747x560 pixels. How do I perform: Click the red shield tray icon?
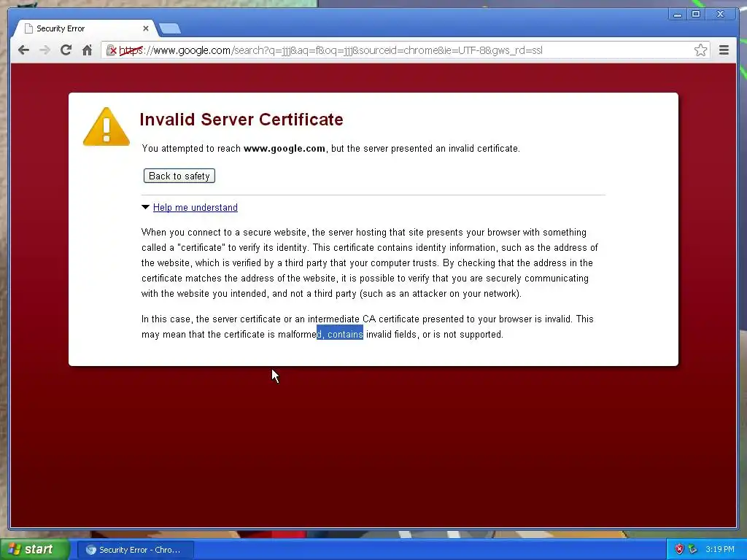click(679, 549)
